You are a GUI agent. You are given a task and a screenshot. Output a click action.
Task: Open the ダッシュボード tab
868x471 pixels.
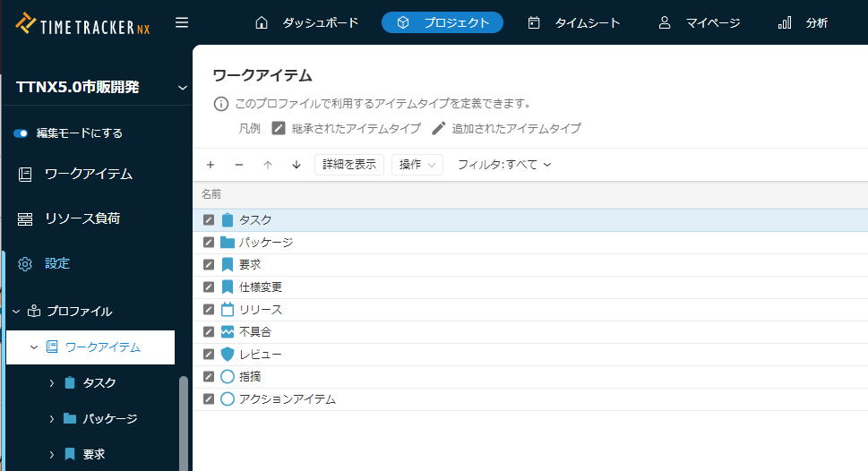(x=306, y=22)
